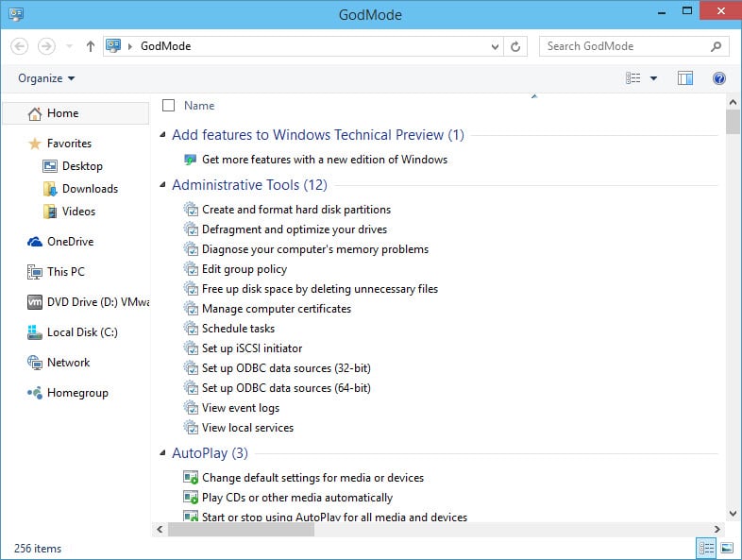The image size is (742, 560).
Task: Click the vertical scrollbar thumb
Action: pos(733,122)
